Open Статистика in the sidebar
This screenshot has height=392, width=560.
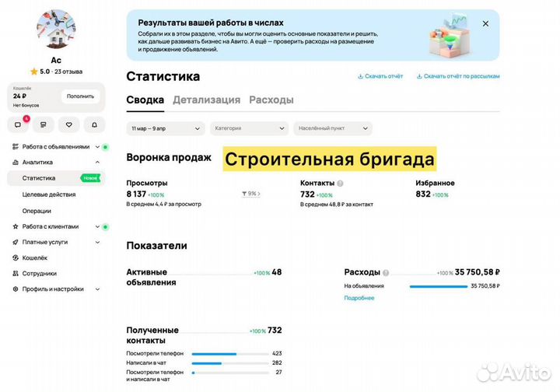pyautogui.click(x=56, y=178)
